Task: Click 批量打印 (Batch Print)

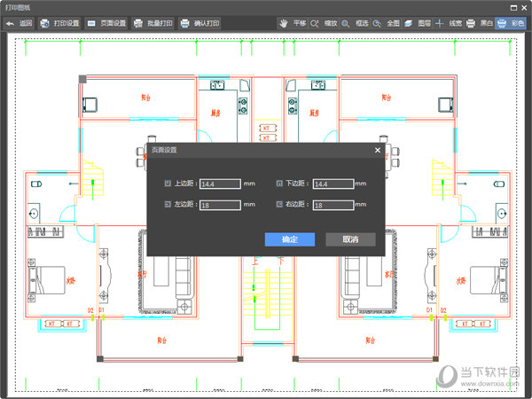Action: coord(154,23)
